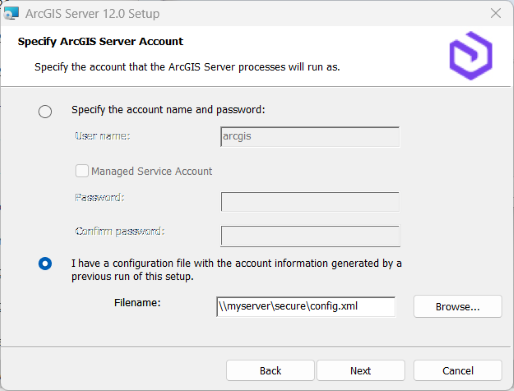Go to the previous step with Back
This screenshot has width=514, height=391.
[x=270, y=371]
